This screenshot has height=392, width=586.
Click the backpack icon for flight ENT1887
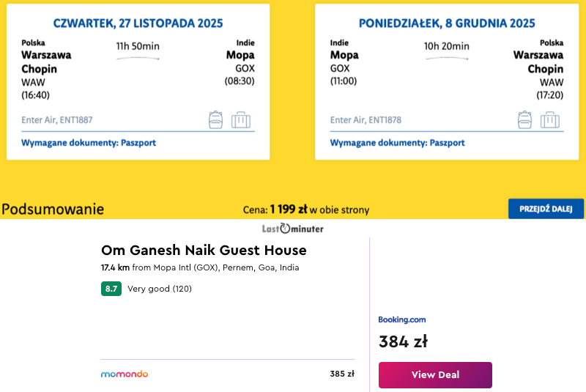[215, 119]
